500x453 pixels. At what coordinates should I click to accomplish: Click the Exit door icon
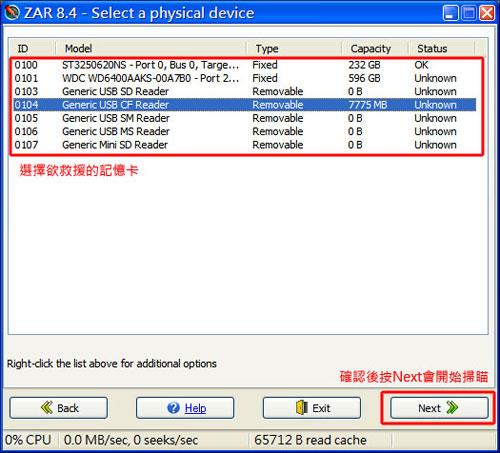coord(302,408)
